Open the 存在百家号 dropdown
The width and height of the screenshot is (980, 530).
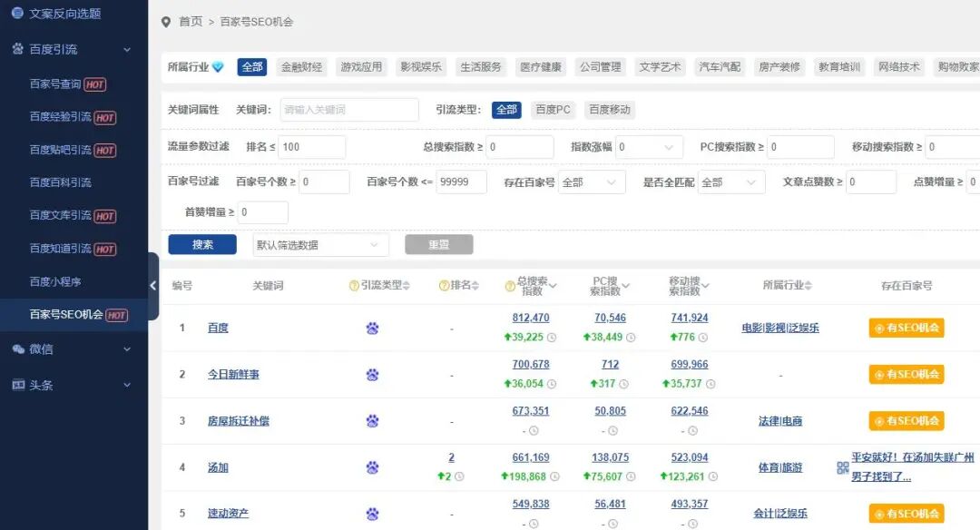(592, 182)
